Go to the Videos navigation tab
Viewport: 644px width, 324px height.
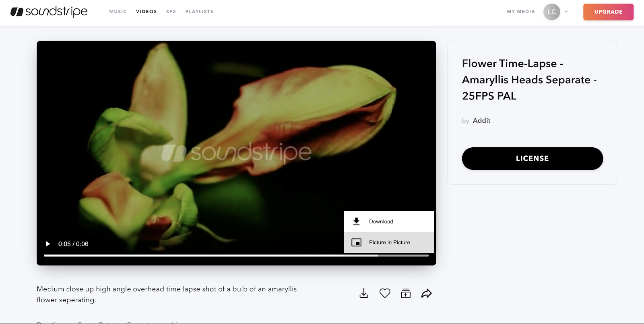pos(147,12)
